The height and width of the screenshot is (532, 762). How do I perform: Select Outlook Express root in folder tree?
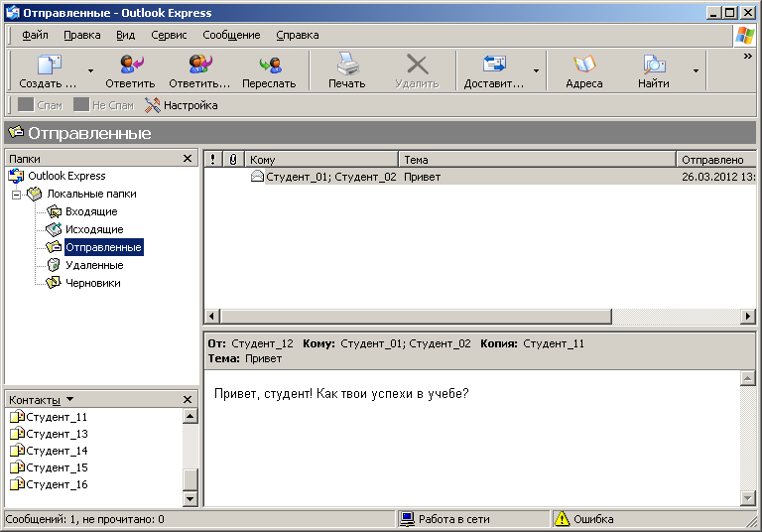[x=66, y=176]
